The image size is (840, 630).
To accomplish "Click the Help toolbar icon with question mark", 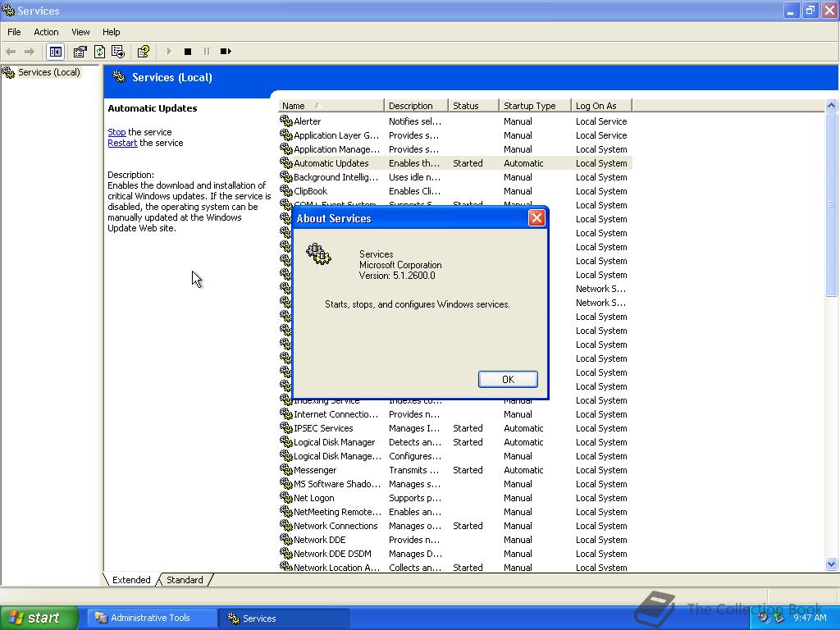I will point(143,52).
